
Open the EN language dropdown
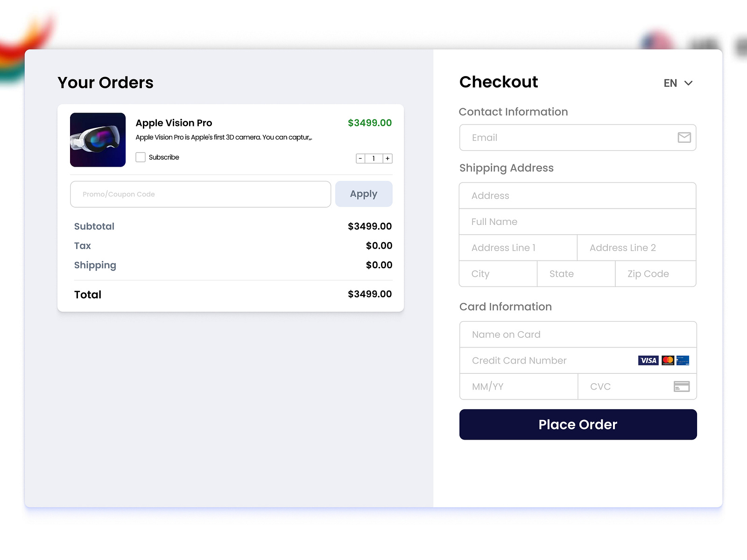(677, 83)
